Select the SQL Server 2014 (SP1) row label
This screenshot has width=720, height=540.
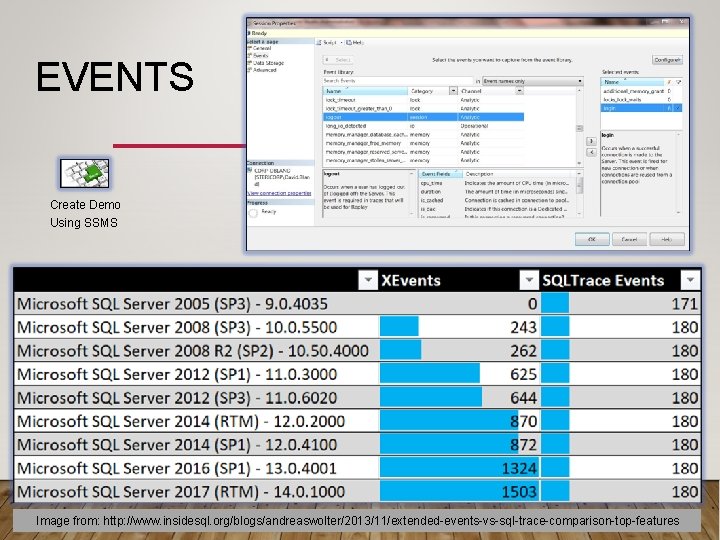coord(177,444)
